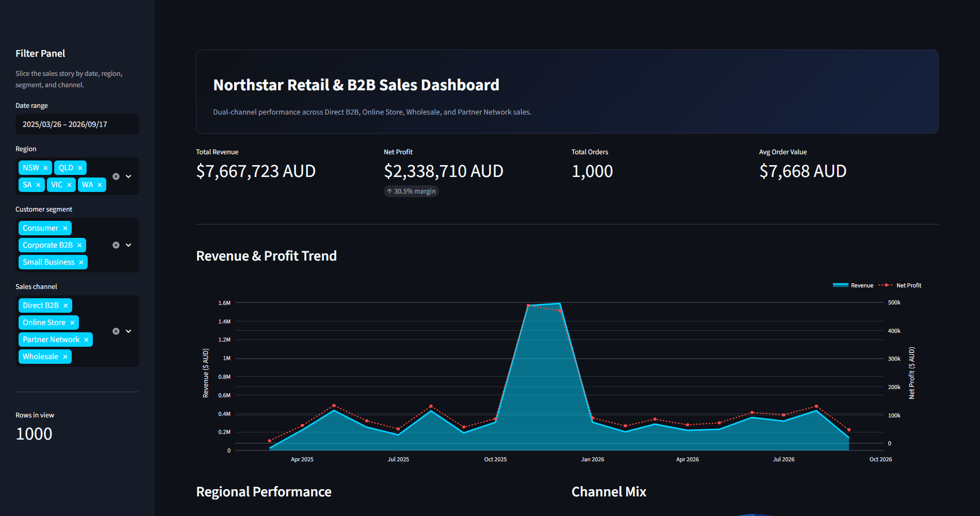Toggle Net Profit series in legend
This screenshot has height=516, width=980.
tap(900, 285)
